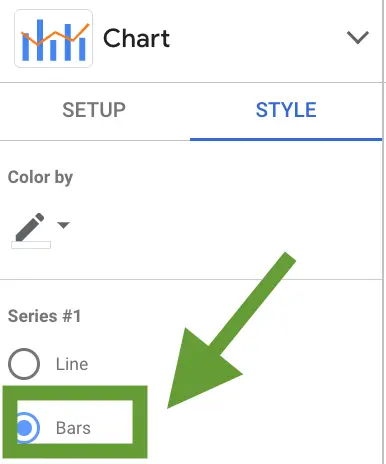Screen dimensions: 386x464
Task: Expand the chart type chevron
Action: coord(357,37)
